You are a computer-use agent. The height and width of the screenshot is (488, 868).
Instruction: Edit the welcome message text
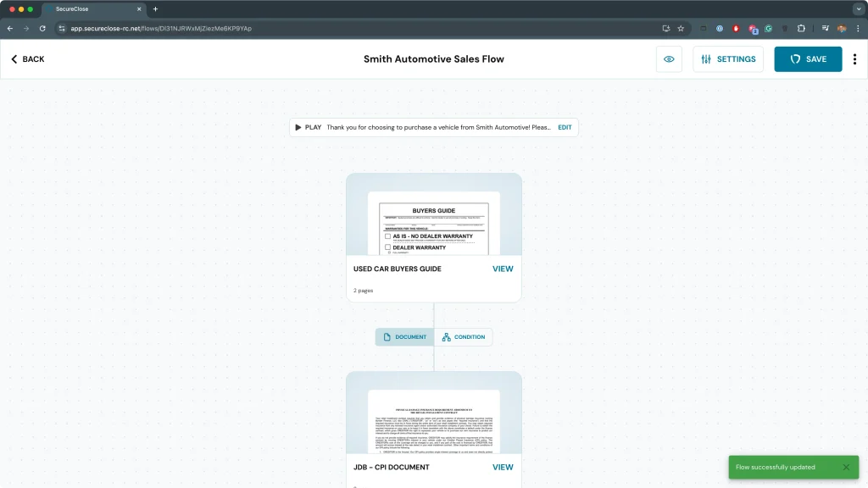coord(565,127)
